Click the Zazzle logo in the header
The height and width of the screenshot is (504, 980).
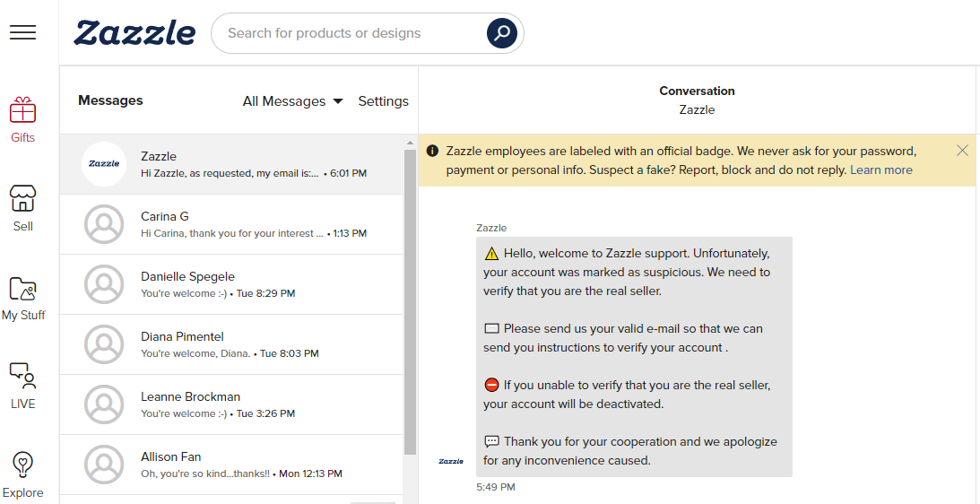pyautogui.click(x=134, y=33)
